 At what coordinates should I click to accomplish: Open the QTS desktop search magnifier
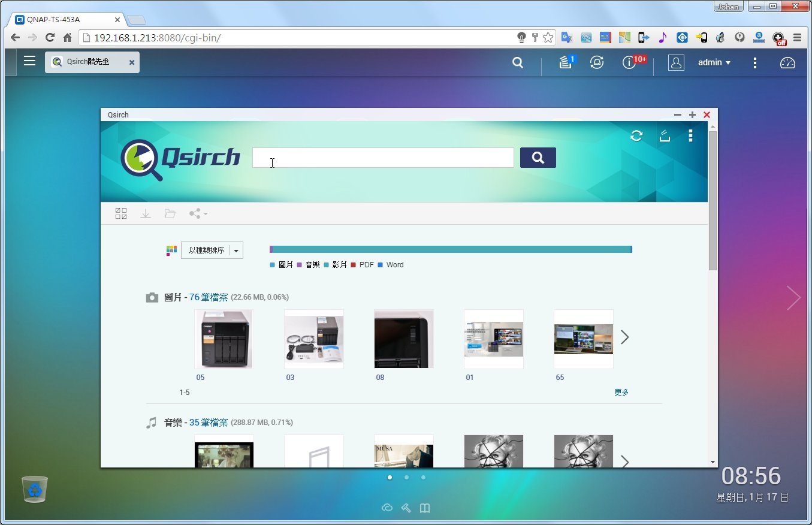(x=518, y=62)
